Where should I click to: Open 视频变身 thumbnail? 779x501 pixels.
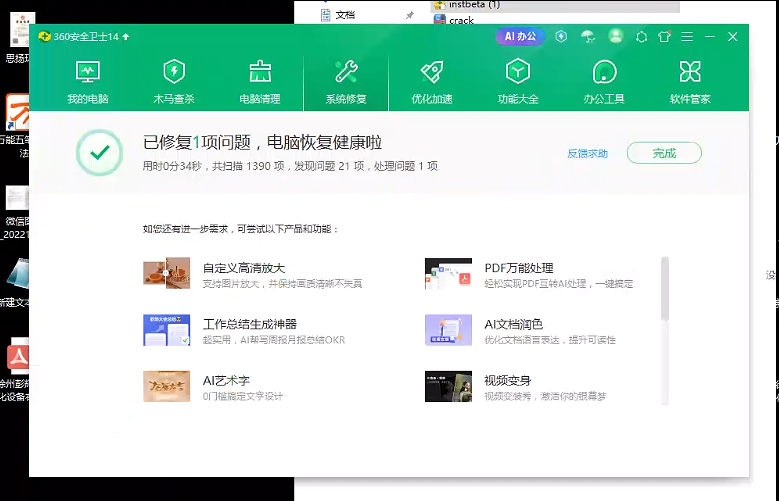(448, 386)
